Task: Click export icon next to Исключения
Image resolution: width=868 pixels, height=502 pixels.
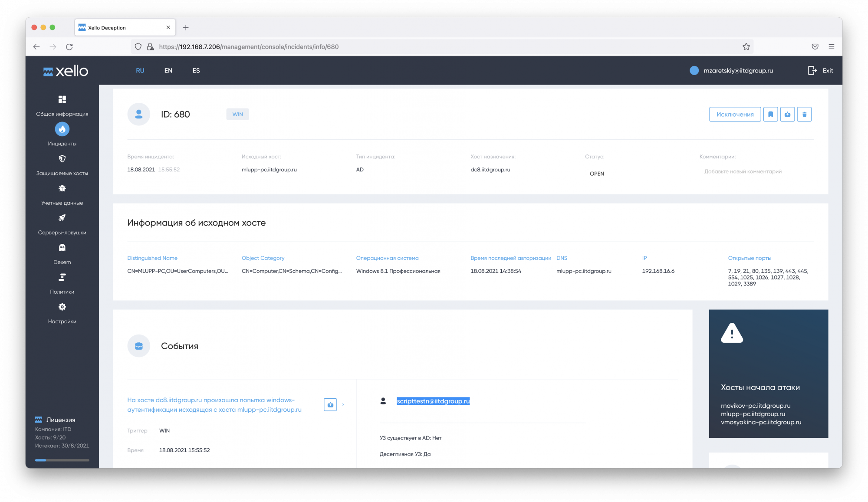Action: click(x=787, y=114)
